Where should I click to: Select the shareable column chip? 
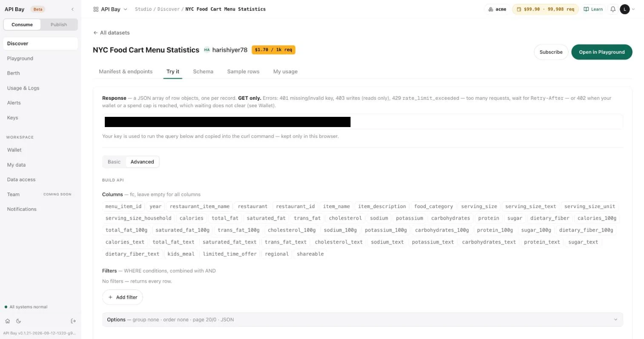tap(310, 254)
